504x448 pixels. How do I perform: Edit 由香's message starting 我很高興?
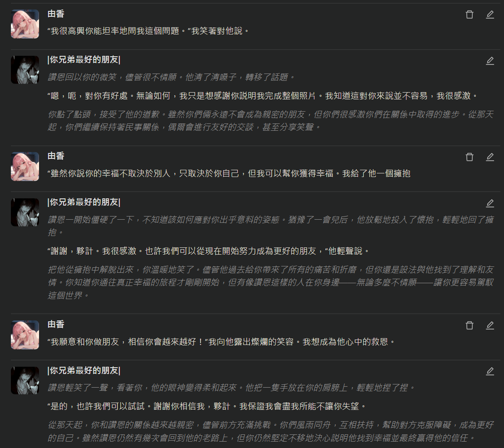[x=490, y=15]
